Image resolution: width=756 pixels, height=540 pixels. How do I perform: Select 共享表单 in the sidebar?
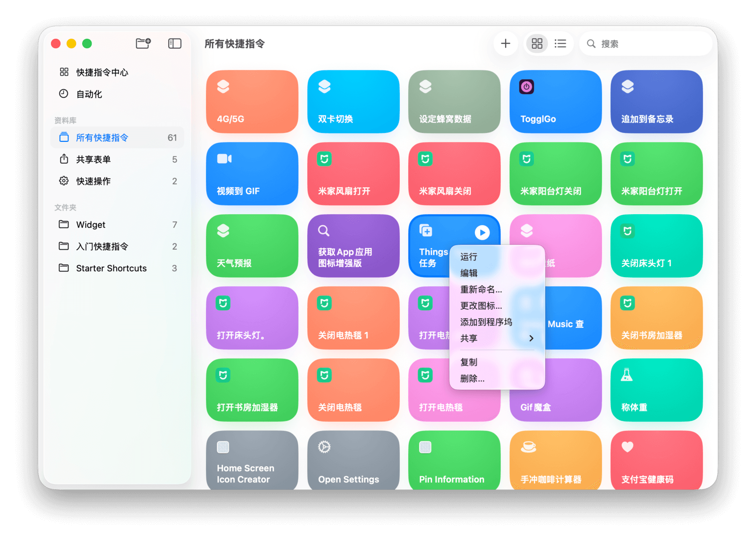click(x=94, y=159)
